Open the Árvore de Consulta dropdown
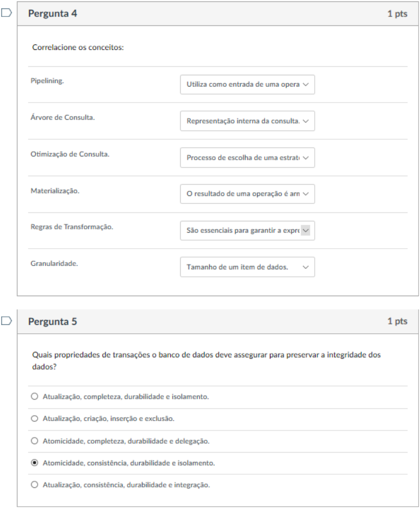The image size is (420, 510). tap(247, 121)
